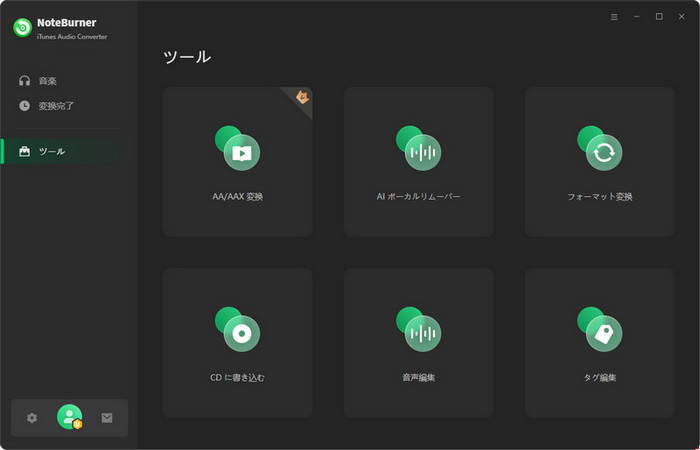Click the headphones icon beside 音楽
The width and height of the screenshot is (700, 450).
coord(24,80)
